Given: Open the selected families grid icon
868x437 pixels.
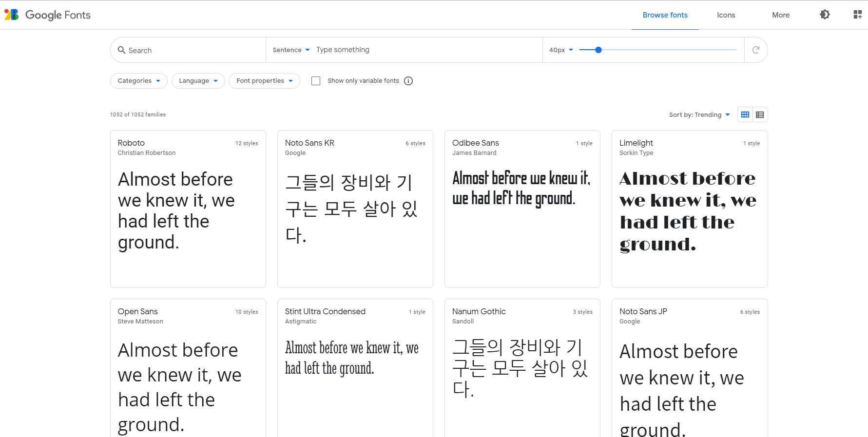Looking at the screenshot, I should 858,15.
